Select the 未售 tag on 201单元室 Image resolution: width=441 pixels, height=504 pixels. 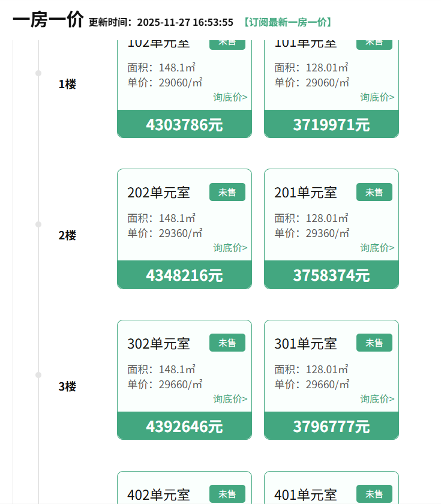coord(374,192)
